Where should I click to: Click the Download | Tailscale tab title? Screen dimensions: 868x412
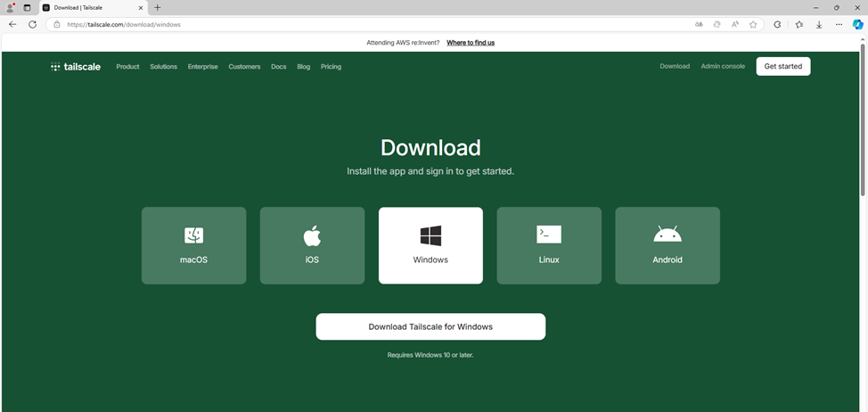coord(78,8)
